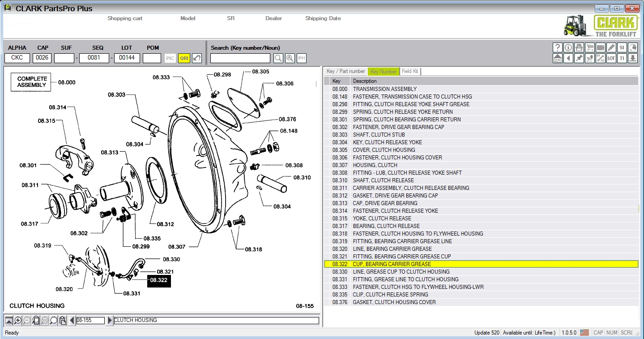Click the LOT button in toolbar
This screenshot has height=339, width=644.
[x=611, y=58]
